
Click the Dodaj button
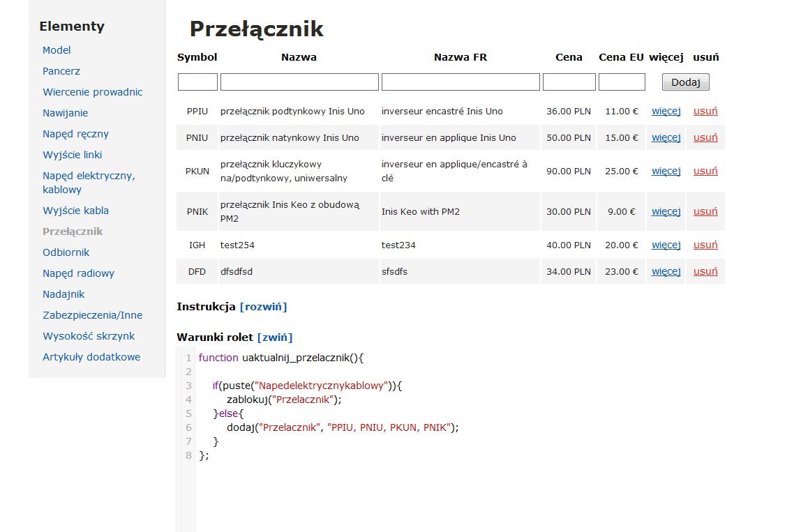(x=685, y=82)
